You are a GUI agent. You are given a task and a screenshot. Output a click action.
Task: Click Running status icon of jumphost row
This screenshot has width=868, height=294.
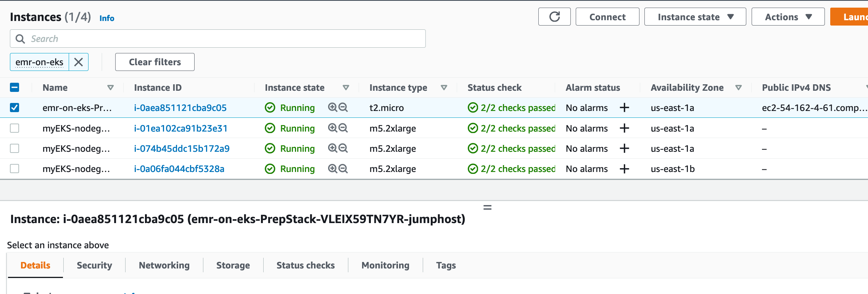270,108
